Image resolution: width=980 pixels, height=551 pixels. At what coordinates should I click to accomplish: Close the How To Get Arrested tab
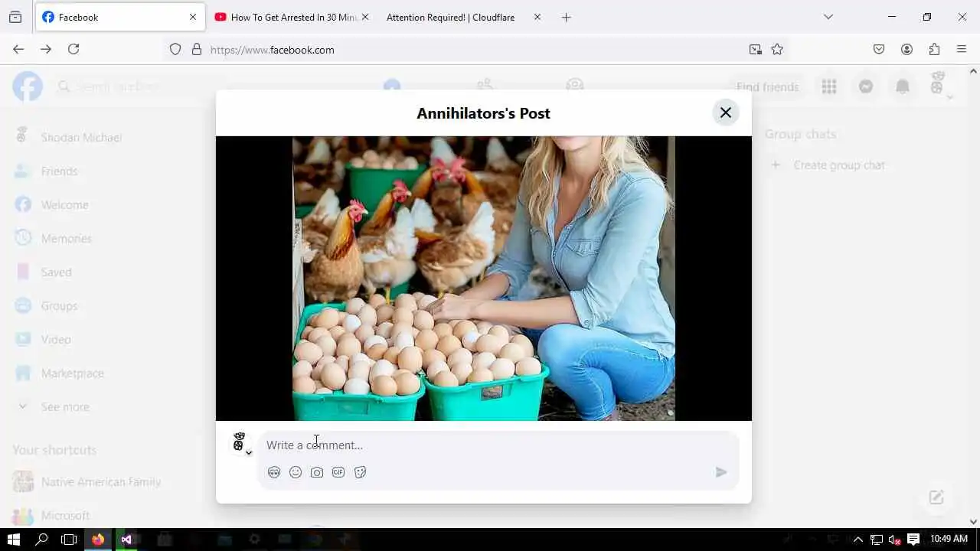click(x=364, y=17)
